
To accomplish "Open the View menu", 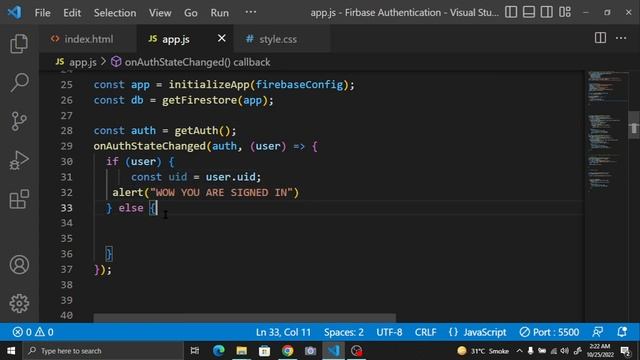I will [160, 13].
